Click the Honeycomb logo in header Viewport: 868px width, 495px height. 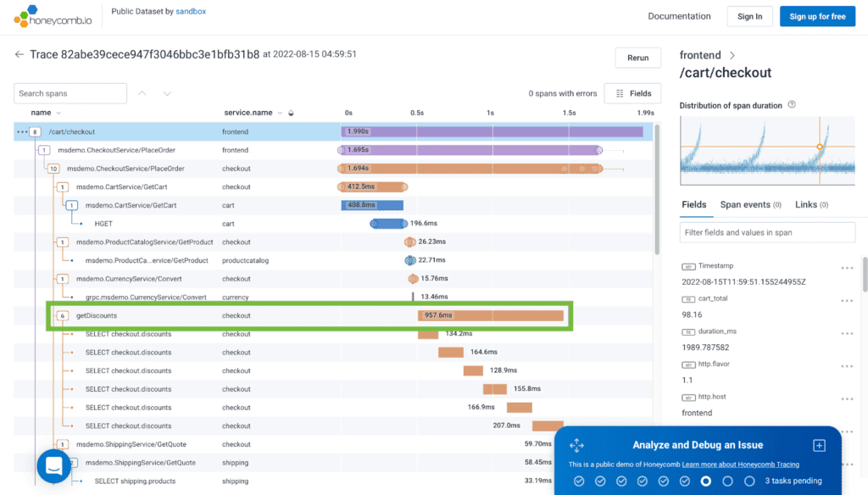pyautogui.click(x=51, y=16)
